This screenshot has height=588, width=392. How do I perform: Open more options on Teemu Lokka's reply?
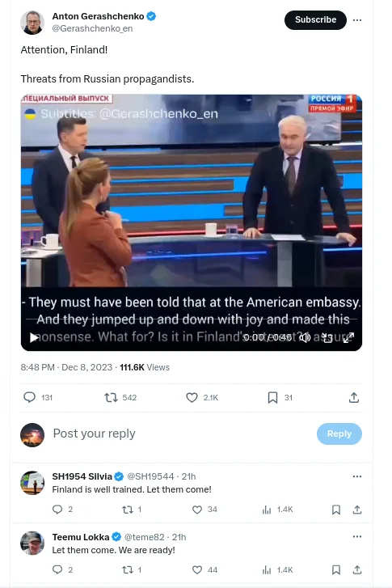(x=357, y=536)
